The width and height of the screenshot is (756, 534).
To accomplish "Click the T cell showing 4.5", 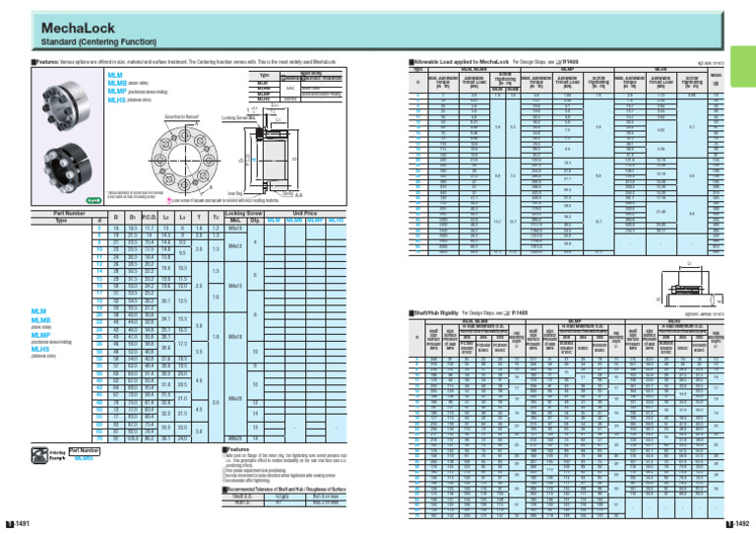I will click(x=199, y=410).
